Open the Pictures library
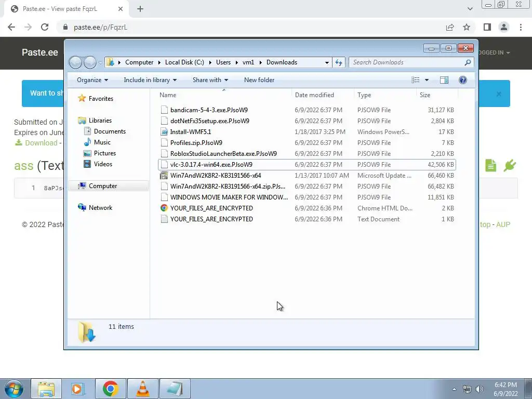Viewport: 532px width, 399px height. (105, 153)
